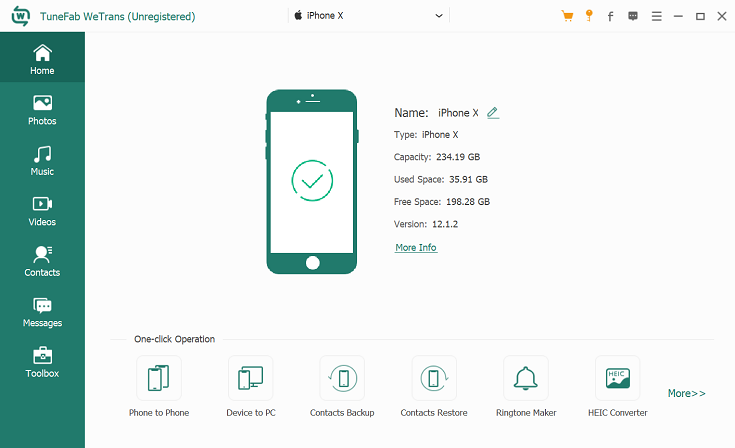Open the Facebook icon in title bar
This screenshot has width=735, height=448.
[610, 16]
